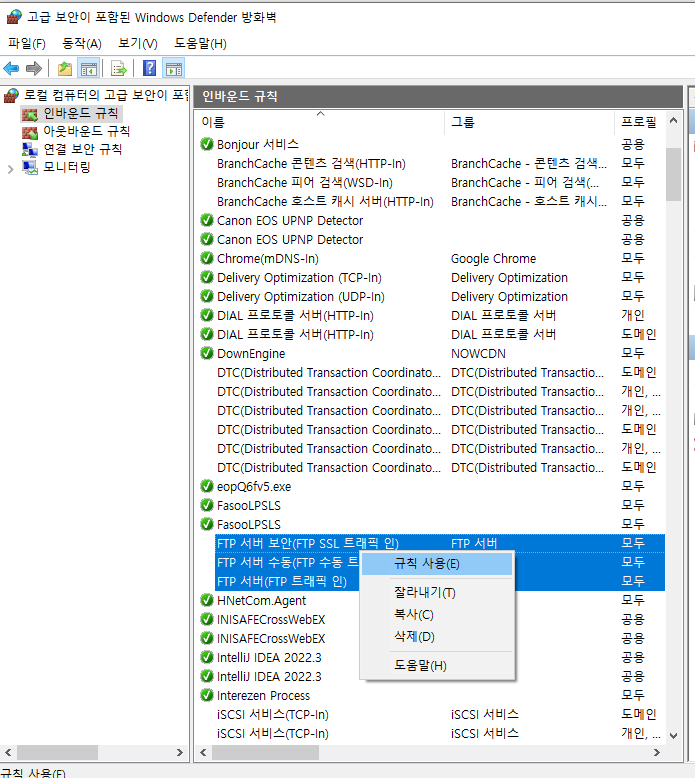695x778 pixels.
Task: Toggle the Show/Hide Action Pane icon
Action: 174,68
